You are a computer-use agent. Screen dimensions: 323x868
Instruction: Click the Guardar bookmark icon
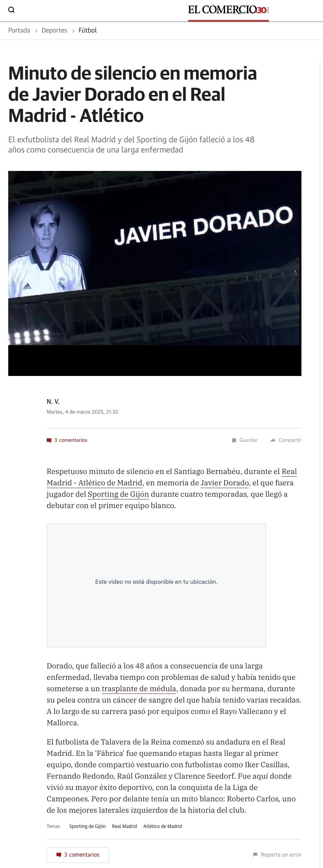click(234, 440)
